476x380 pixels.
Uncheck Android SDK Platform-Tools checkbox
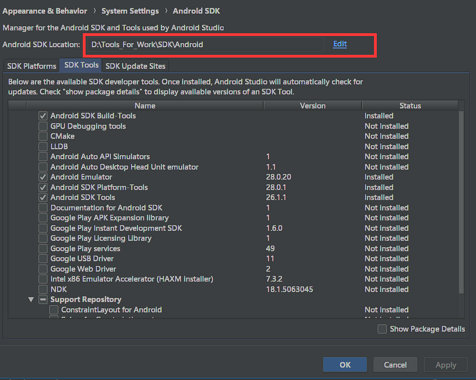43,187
